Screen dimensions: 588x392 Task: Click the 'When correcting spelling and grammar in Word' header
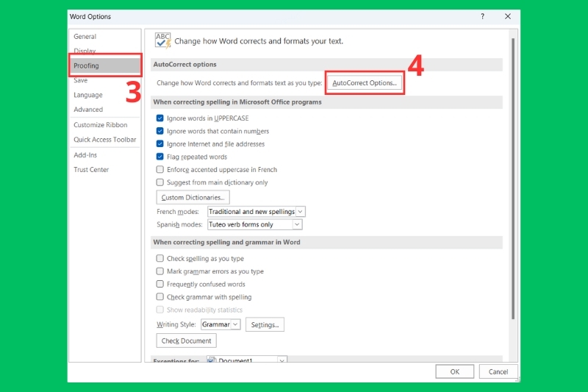(326, 242)
